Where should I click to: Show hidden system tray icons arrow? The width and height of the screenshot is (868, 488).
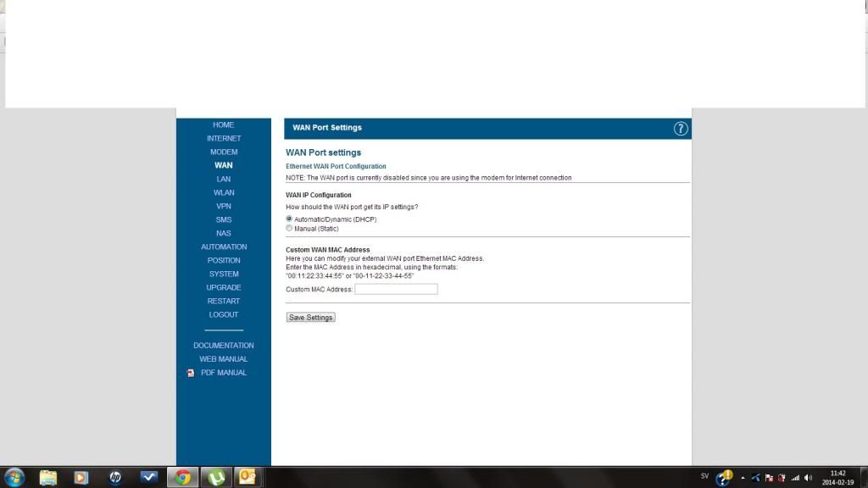(743, 478)
